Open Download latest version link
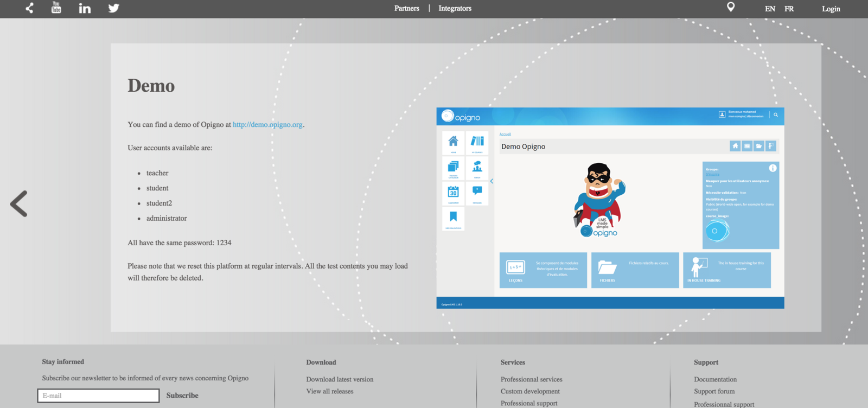The height and width of the screenshot is (408, 868). click(x=340, y=379)
